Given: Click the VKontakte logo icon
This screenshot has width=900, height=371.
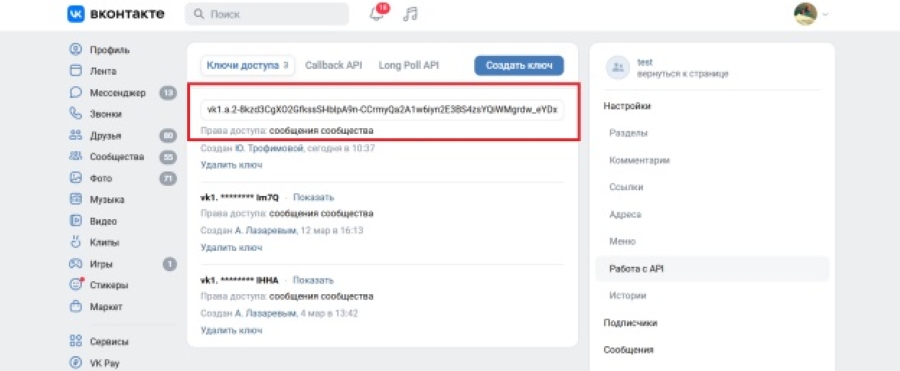Looking at the screenshot, I should (76, 14).
